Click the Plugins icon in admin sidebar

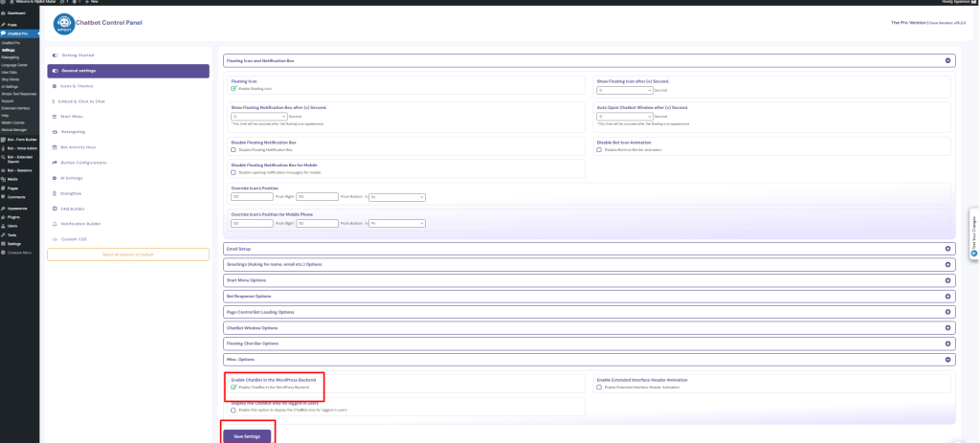tap(4, 216)
